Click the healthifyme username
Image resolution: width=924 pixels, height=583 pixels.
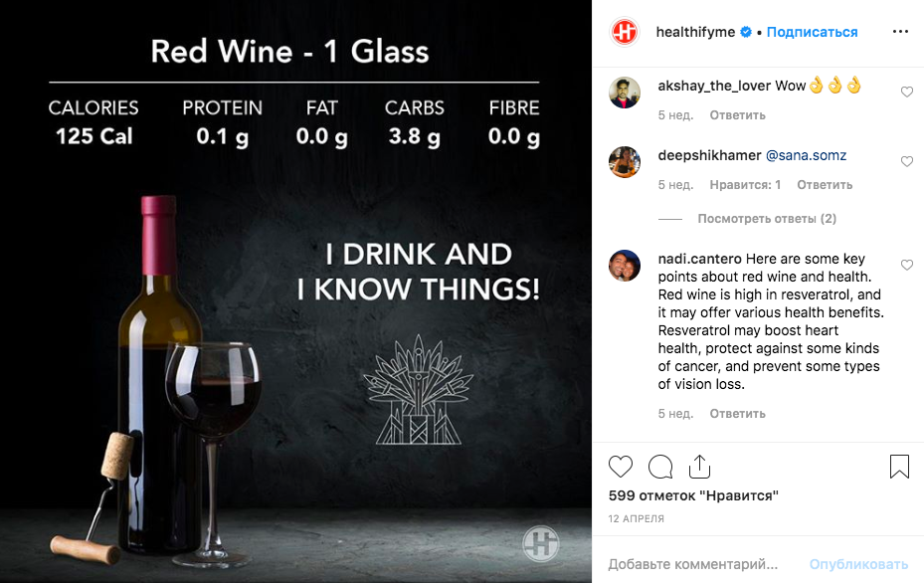(695, 32)
